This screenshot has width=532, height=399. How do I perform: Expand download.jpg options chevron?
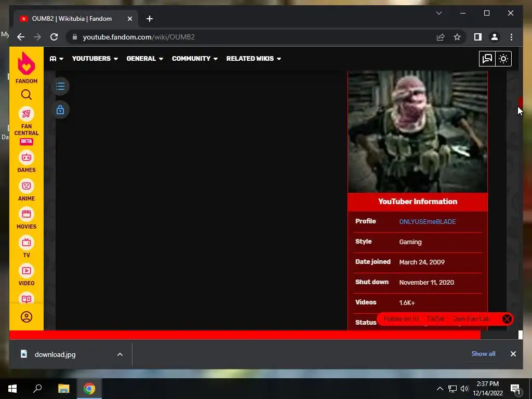pos(120,354)
